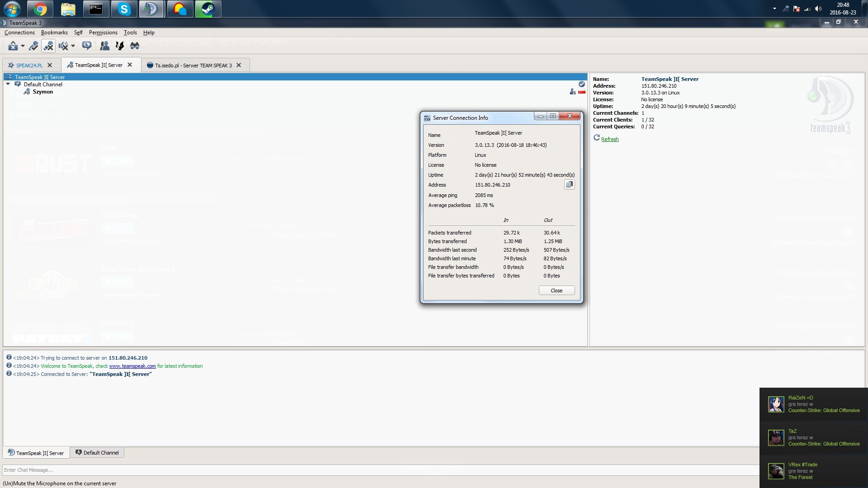Mute speakers with toolbar icon
Screen dimensions: 868x488
point(63,46)
